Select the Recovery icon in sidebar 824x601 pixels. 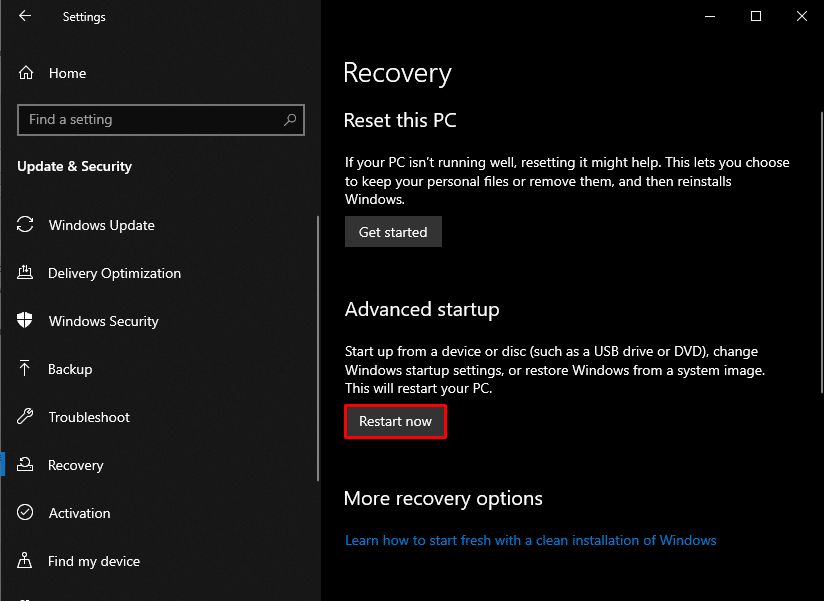[24, 465]
